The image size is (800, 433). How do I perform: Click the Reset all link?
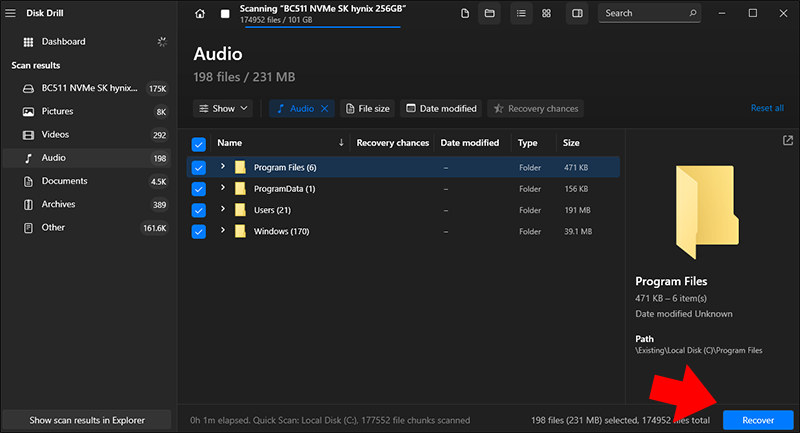pos(766,108)
